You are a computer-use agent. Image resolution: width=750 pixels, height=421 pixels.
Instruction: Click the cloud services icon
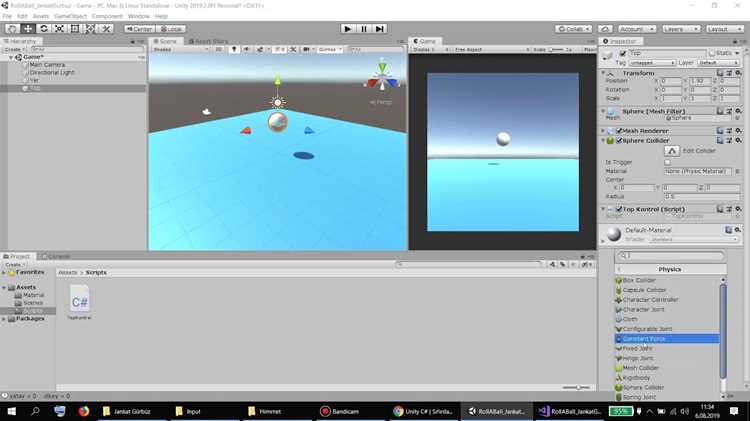coord(605,29)
